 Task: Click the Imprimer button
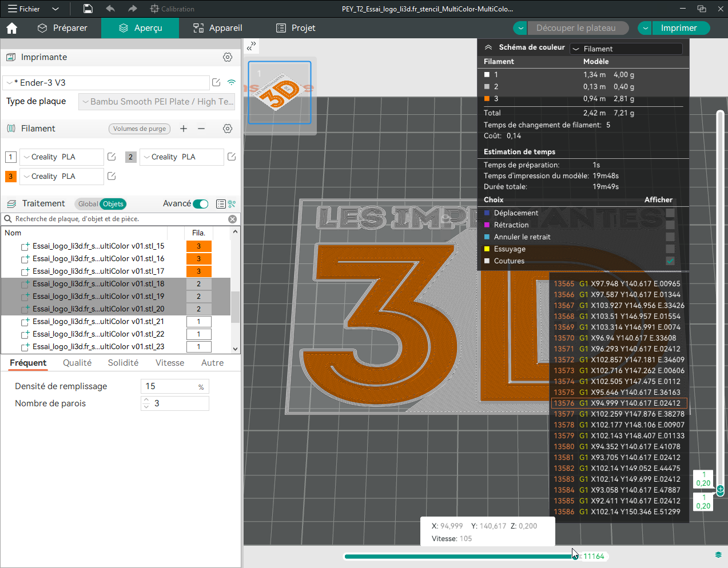tap(681, 28)
